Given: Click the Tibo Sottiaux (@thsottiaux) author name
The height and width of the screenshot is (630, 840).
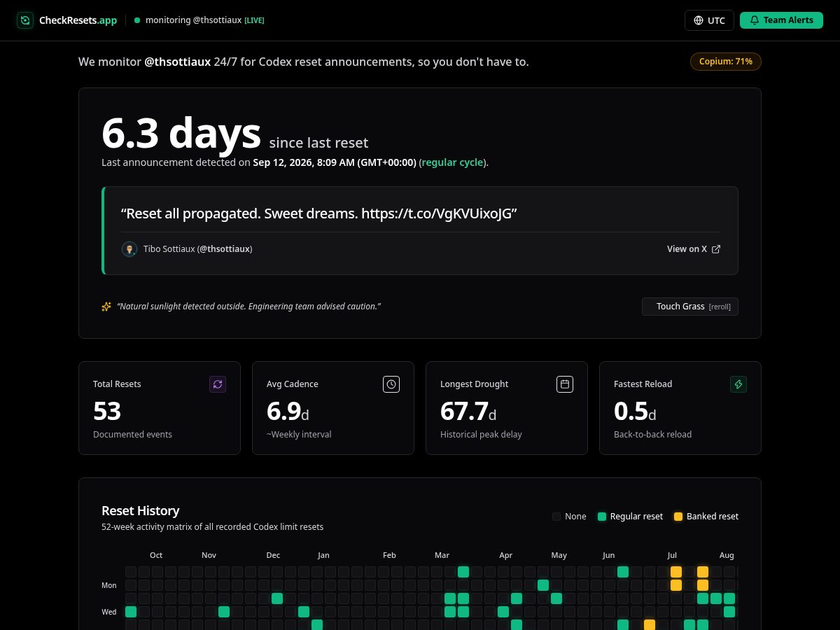Looking at the screenshot, I should coord(197,249).
